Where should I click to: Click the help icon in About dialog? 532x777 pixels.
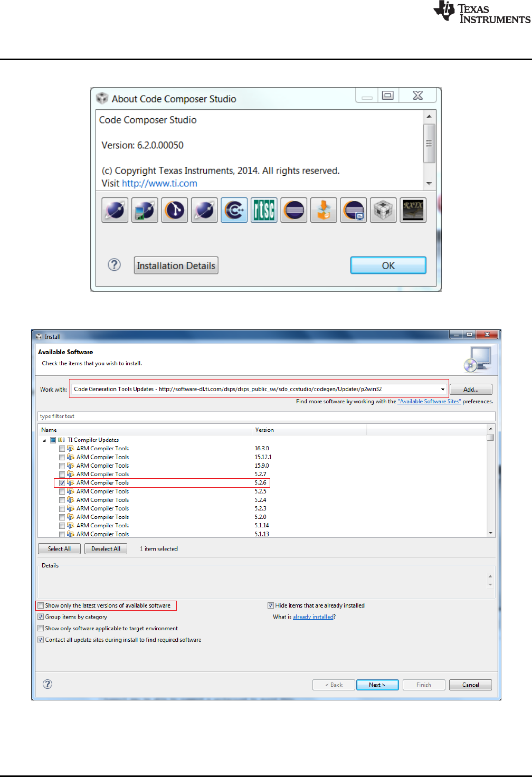pyautogui.click(x=114, y=265)
